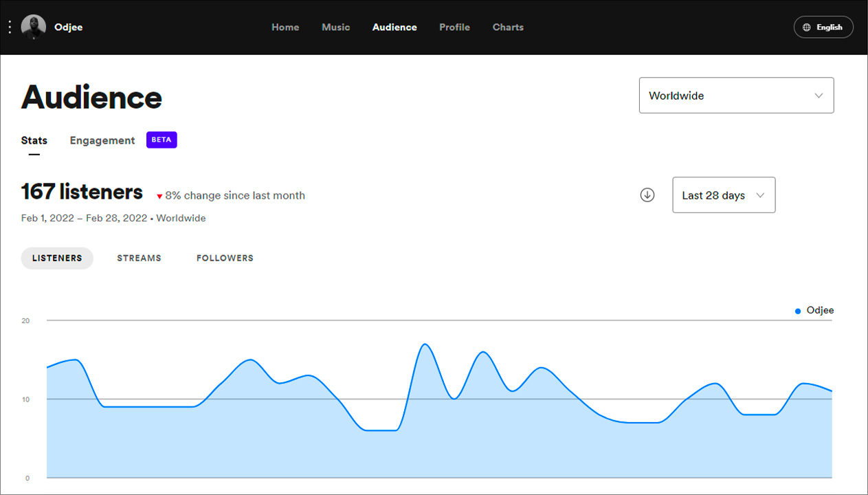Go to the Home navigation item

[x=285, y=27]
